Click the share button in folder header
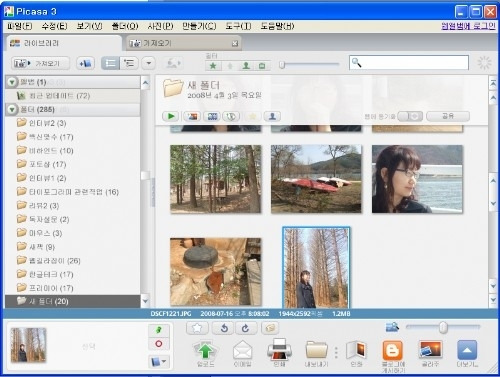The width and height of the screenshot is (500, 377). pos(448,116)
